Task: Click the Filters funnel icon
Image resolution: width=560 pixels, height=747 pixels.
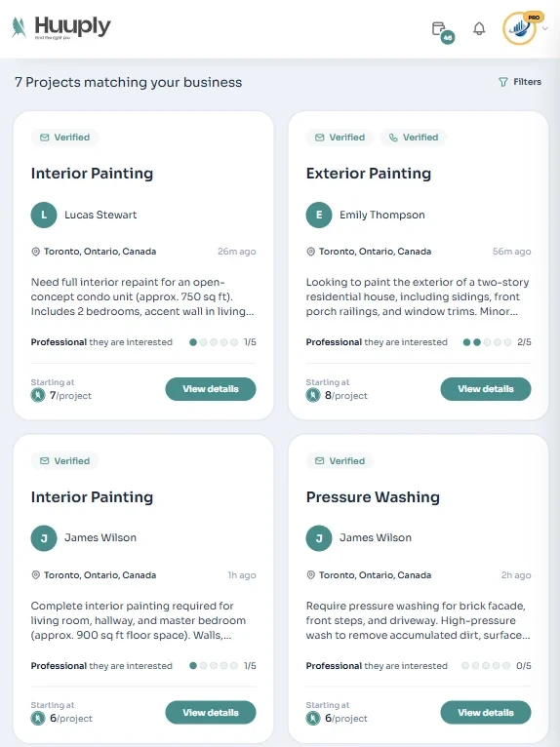Action: 502,82
